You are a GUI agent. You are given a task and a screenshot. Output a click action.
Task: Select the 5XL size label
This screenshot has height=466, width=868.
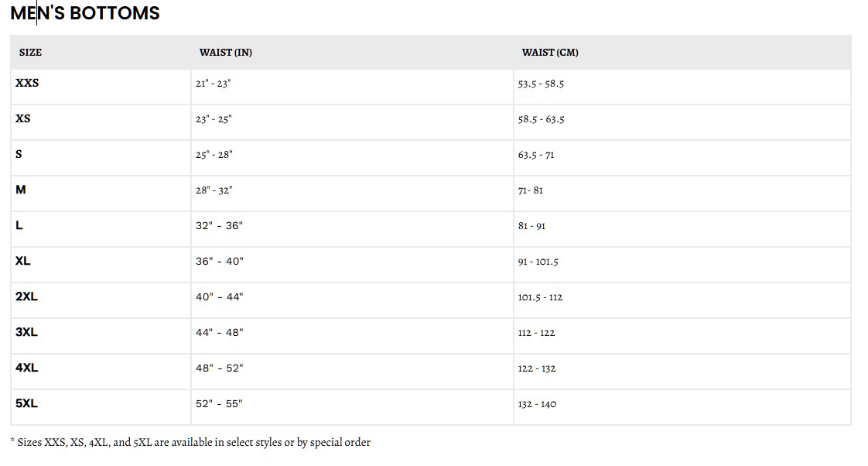[x=26, y=403]
